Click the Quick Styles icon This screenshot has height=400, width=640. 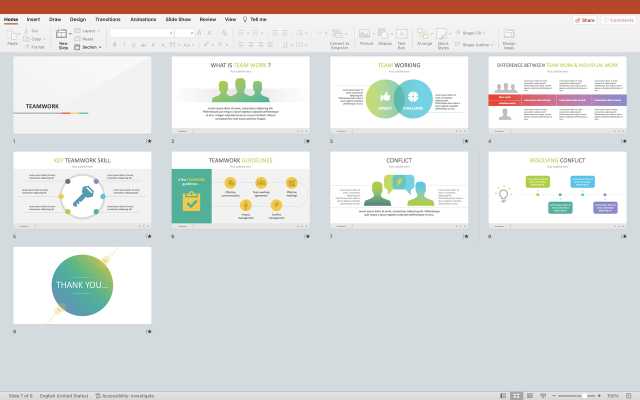click(x=443, y=34)
